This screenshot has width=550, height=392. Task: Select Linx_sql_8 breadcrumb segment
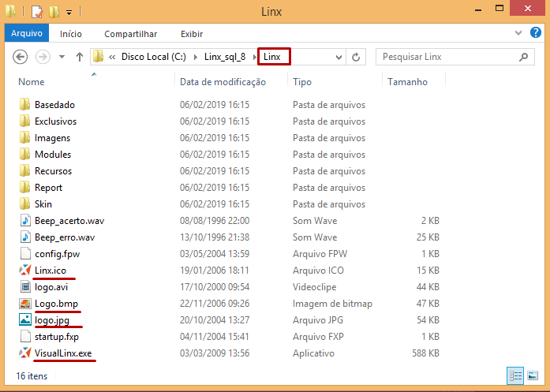tap(225, 57)
